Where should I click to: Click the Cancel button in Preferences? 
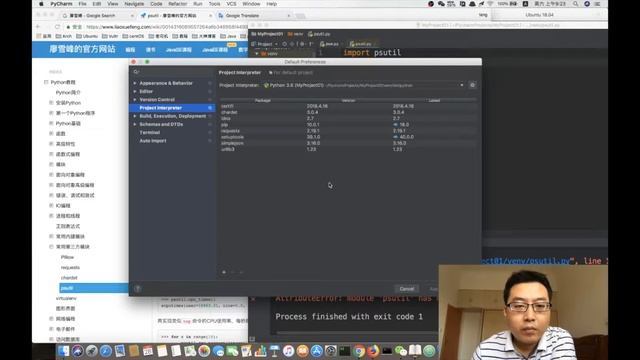pyautogui.click(x=407, y=289)
